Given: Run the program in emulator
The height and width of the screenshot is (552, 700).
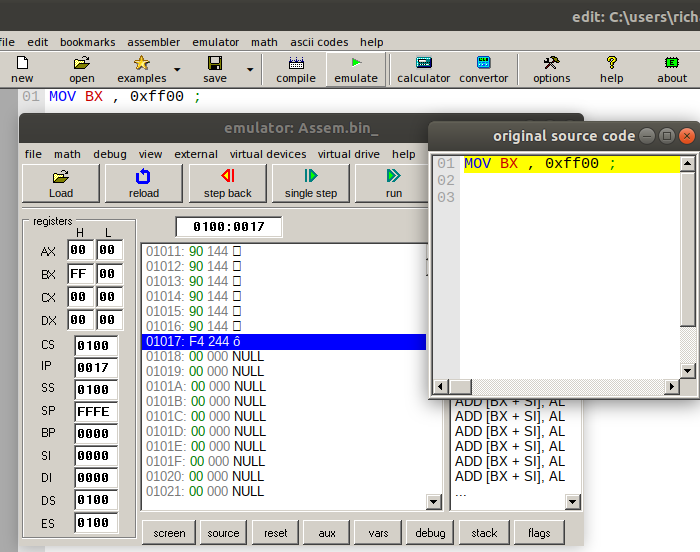Looking at the screenshot, I should pos(394,183).
